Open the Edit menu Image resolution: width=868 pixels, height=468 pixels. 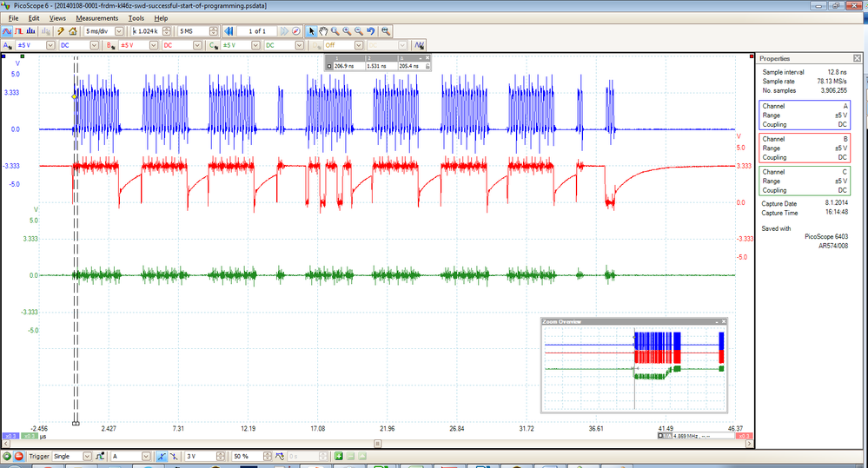tap(34, 18)
